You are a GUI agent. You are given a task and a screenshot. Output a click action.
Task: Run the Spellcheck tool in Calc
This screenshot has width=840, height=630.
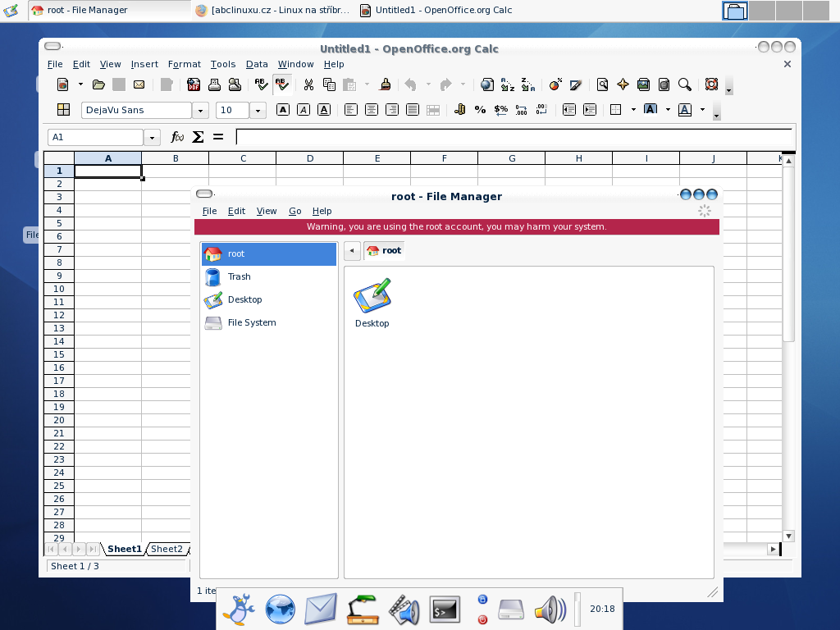point(261,84)
